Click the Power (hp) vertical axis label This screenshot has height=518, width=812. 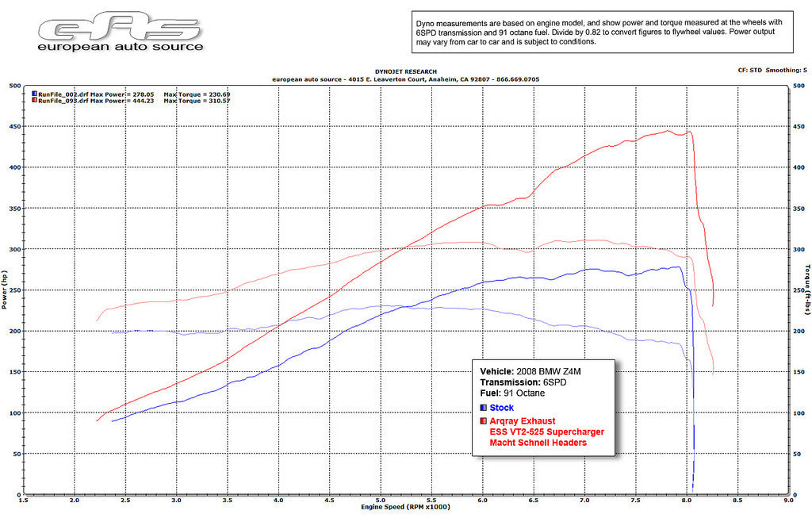point(5,290)
